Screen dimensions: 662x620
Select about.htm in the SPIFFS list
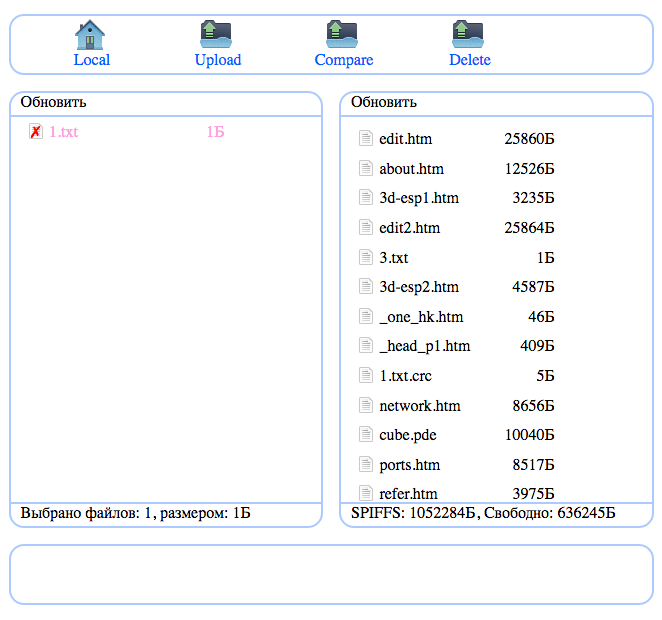(411, 169)
